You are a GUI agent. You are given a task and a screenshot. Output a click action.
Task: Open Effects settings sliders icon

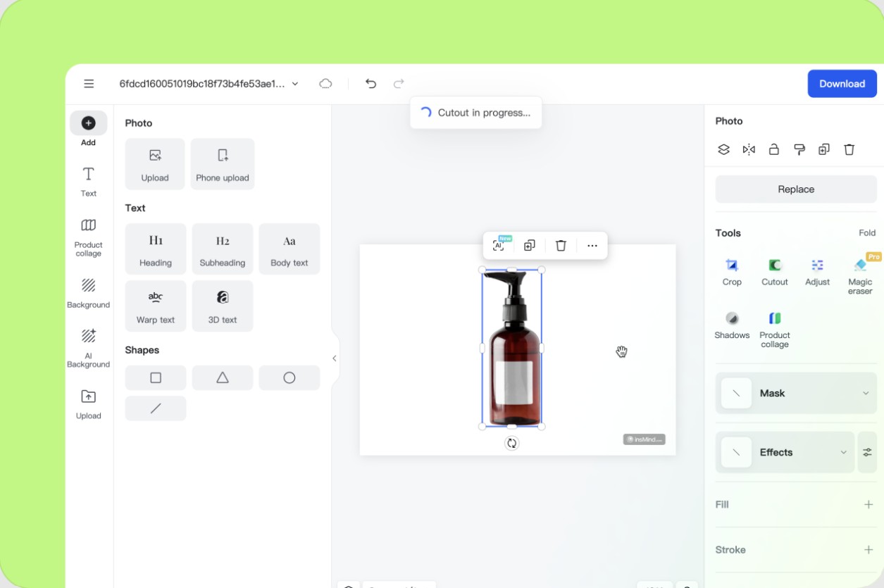tap(867, 452)
